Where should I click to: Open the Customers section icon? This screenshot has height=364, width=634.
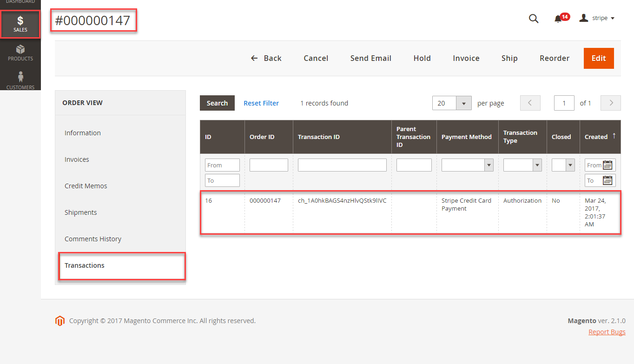click(20, 80)
